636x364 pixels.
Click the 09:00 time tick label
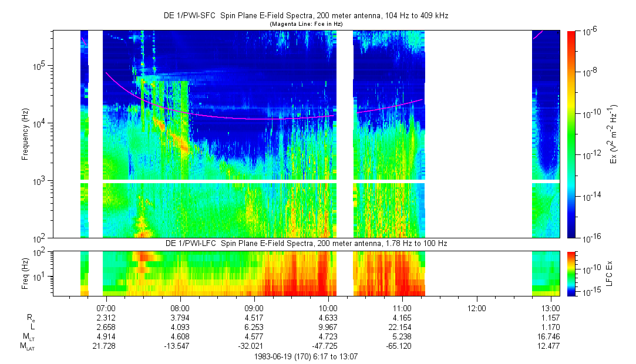click(254, 308)
